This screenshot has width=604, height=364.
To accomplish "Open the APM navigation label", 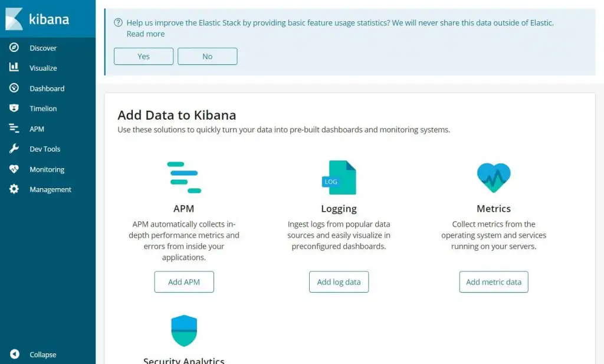I will point(37,129).
